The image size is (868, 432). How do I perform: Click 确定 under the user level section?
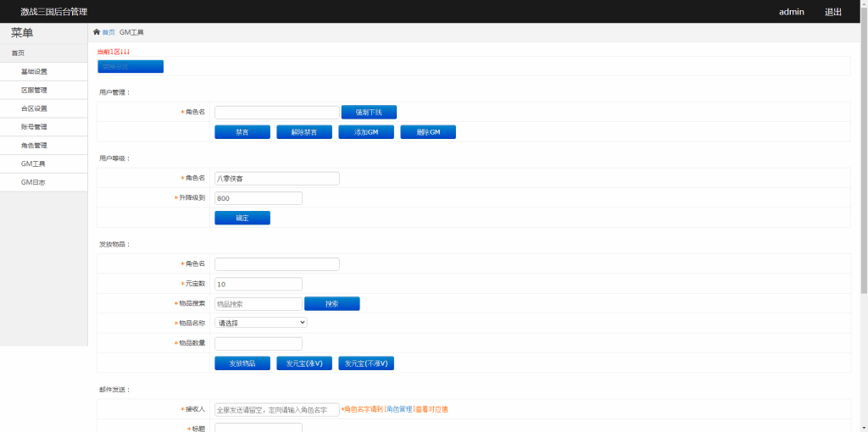click(242, 218)
